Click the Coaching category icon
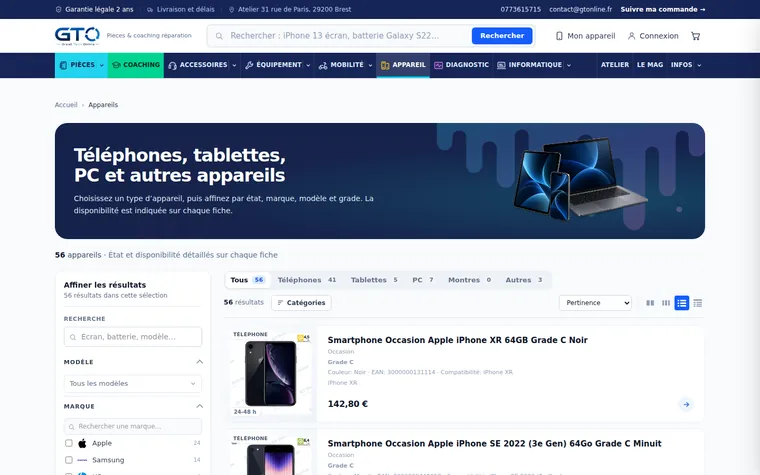760x475 pixels. (116, 65)
